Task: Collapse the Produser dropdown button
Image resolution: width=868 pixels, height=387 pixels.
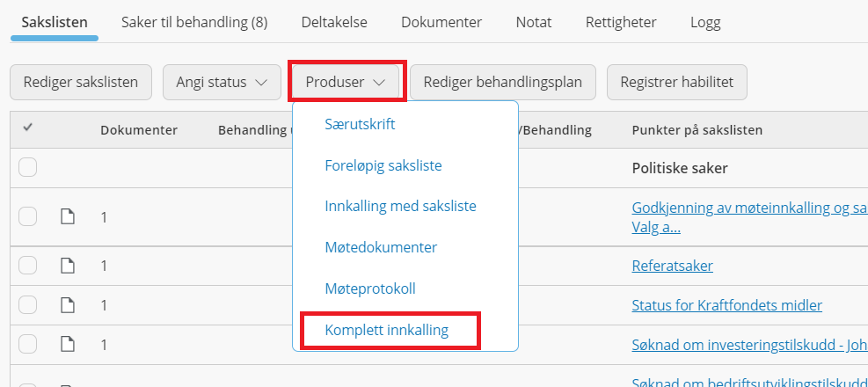Action: pos(346,83)
